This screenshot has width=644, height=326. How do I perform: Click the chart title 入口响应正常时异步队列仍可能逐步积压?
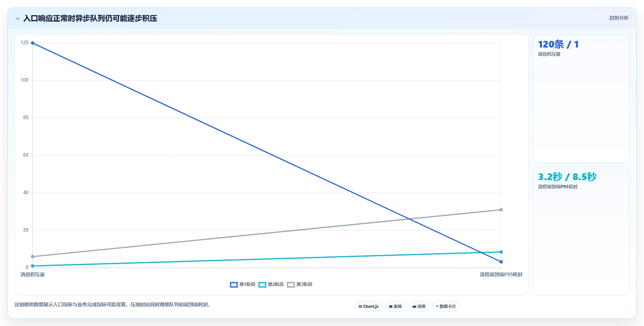pos(90,19)
